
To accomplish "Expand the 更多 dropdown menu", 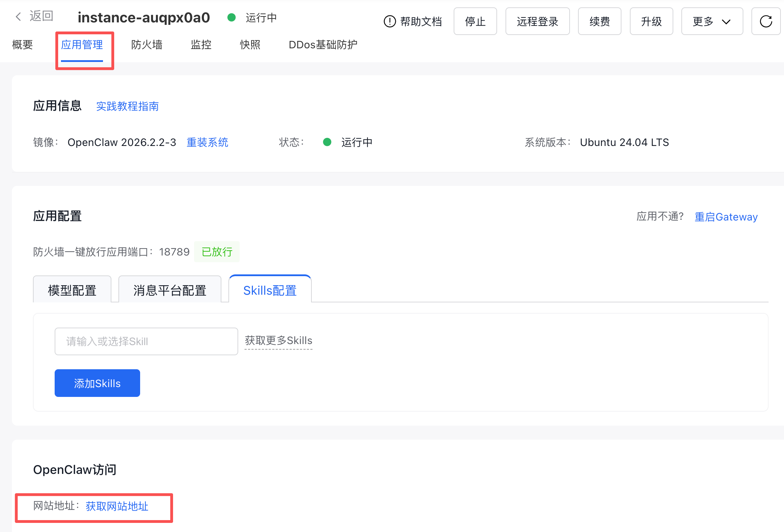I will (x=712, y=21).
